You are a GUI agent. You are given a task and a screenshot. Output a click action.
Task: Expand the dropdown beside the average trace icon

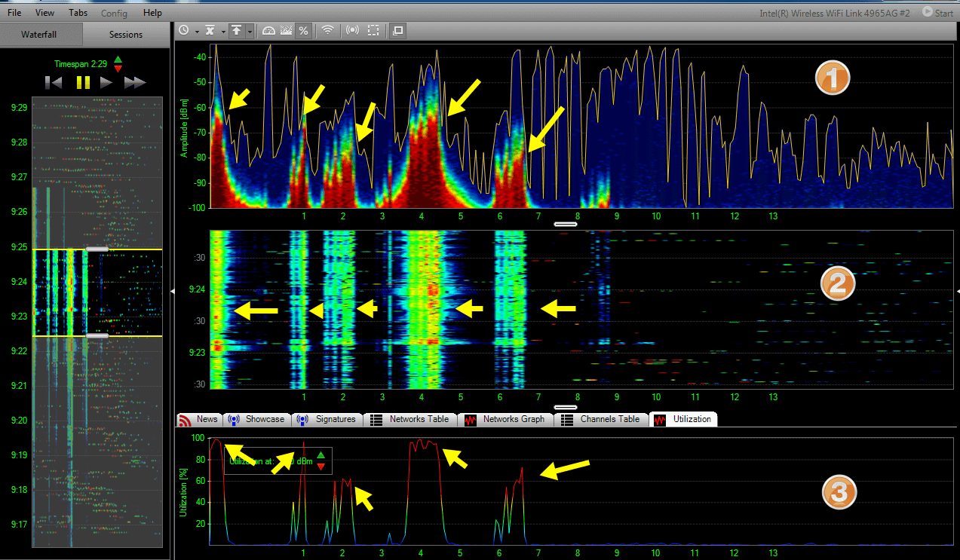[x=222, y=30]
